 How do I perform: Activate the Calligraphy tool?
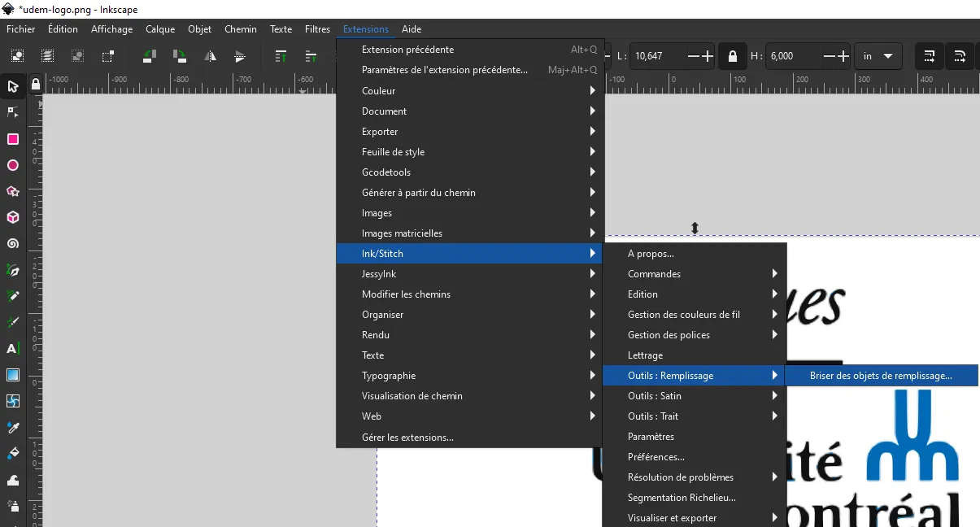(x=13, y=323)
